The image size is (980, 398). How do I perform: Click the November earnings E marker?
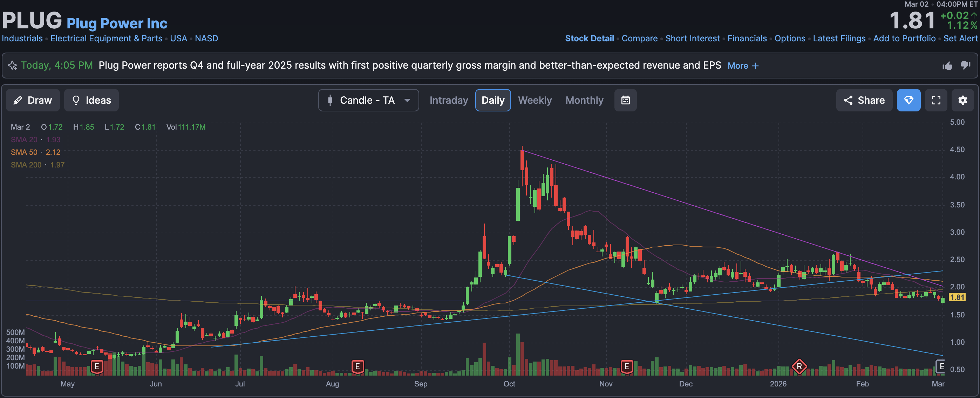[x=626, y=366]
